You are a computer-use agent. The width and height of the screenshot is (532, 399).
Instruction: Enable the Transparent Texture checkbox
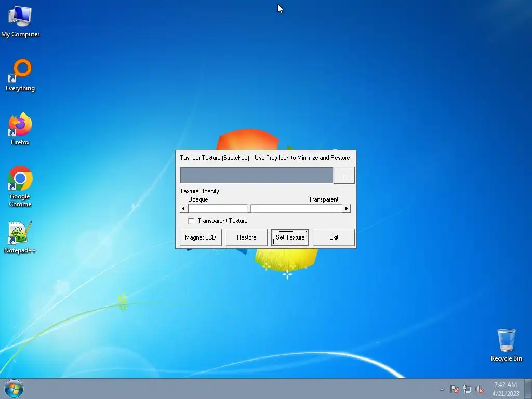coord(191,221)
